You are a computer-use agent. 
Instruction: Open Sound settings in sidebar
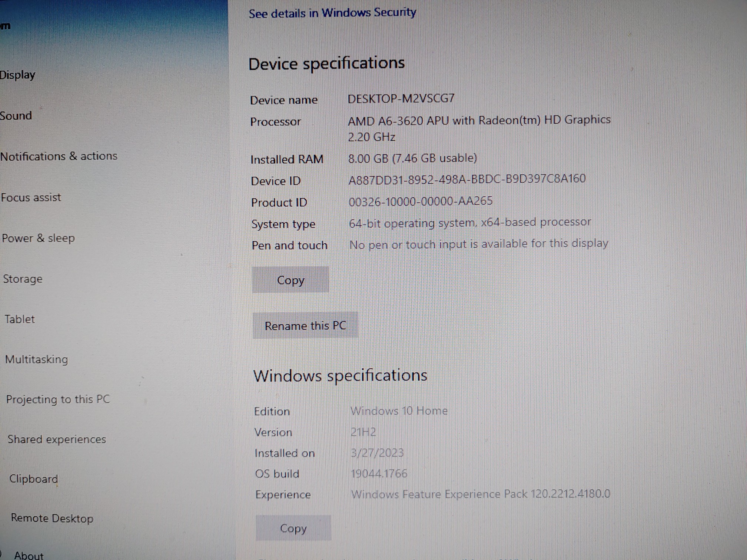click(16, 116)
